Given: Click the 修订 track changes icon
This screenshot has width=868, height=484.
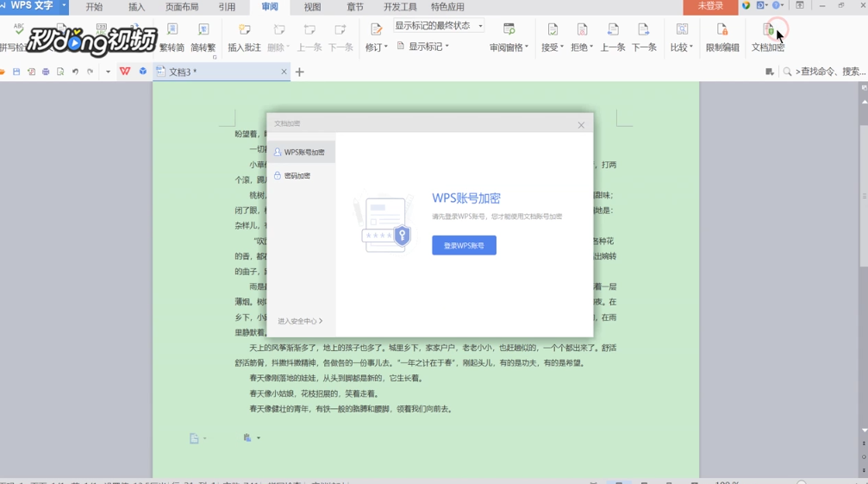Looking at the screenshot, I should (376, 29).
